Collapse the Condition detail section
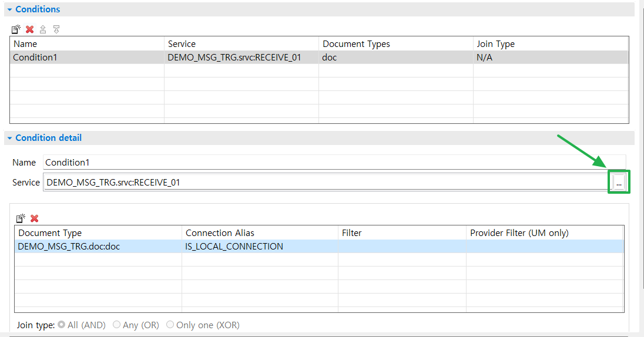This screenshot has height=337, width=644. 9,138
